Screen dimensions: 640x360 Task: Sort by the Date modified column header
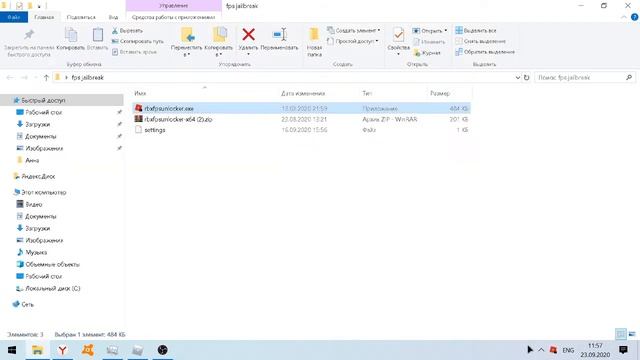tap(303, 93)
